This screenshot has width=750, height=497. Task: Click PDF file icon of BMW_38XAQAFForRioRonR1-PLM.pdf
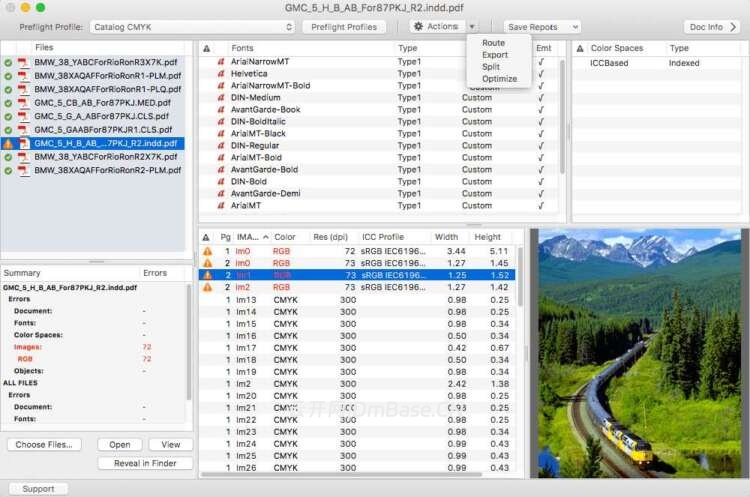[x=23, y=76]
